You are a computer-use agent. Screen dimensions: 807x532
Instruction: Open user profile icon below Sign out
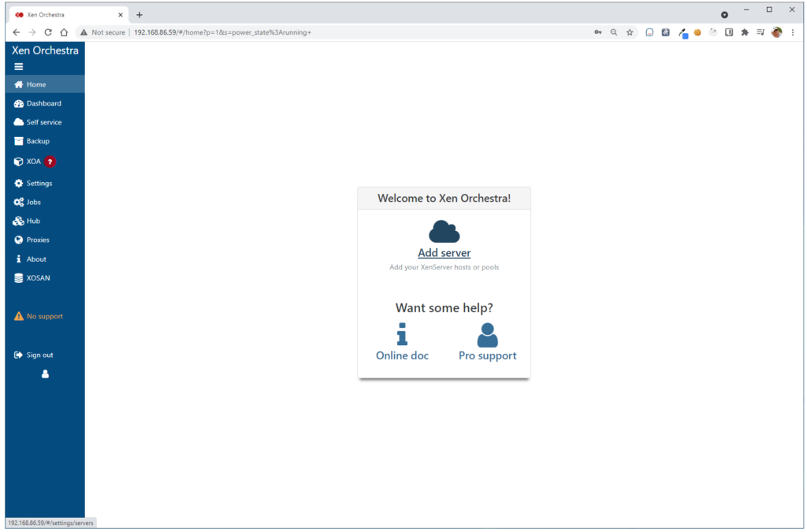click(x=45, y=374)
